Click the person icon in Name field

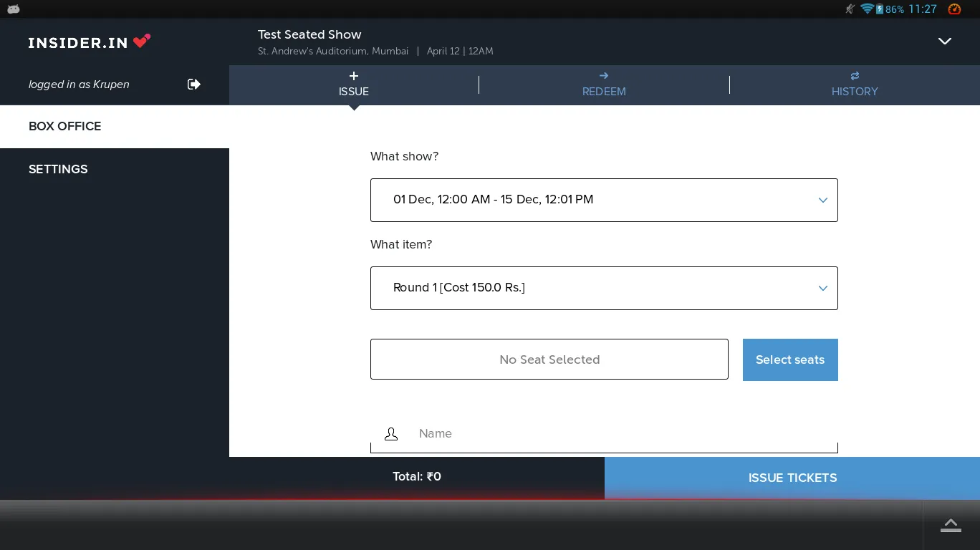(391, 434)
